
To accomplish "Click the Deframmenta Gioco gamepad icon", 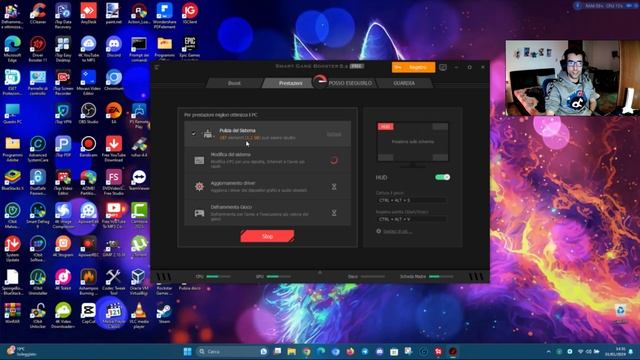I will coord(199,213).
